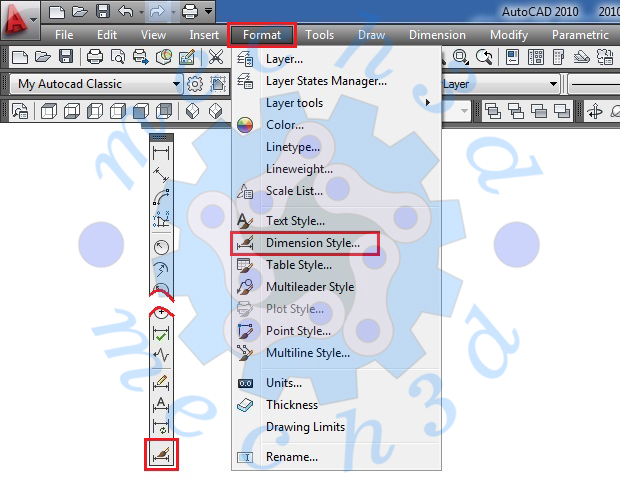
Task: Expand the quick access toolbar customize arrow
Action: [207, 12]
